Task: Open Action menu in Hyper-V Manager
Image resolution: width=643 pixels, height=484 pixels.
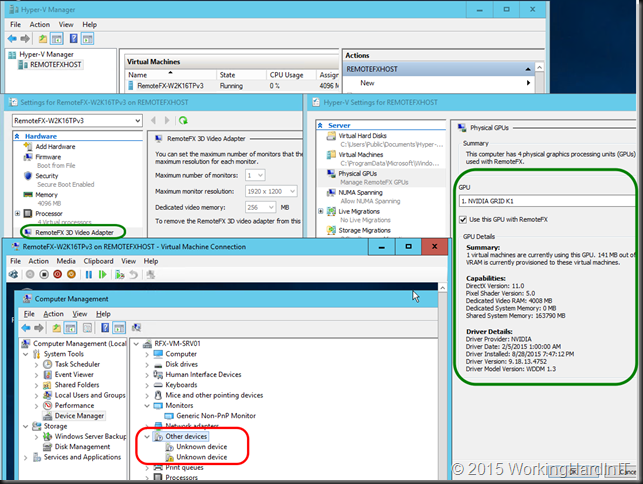Action: 39,25
